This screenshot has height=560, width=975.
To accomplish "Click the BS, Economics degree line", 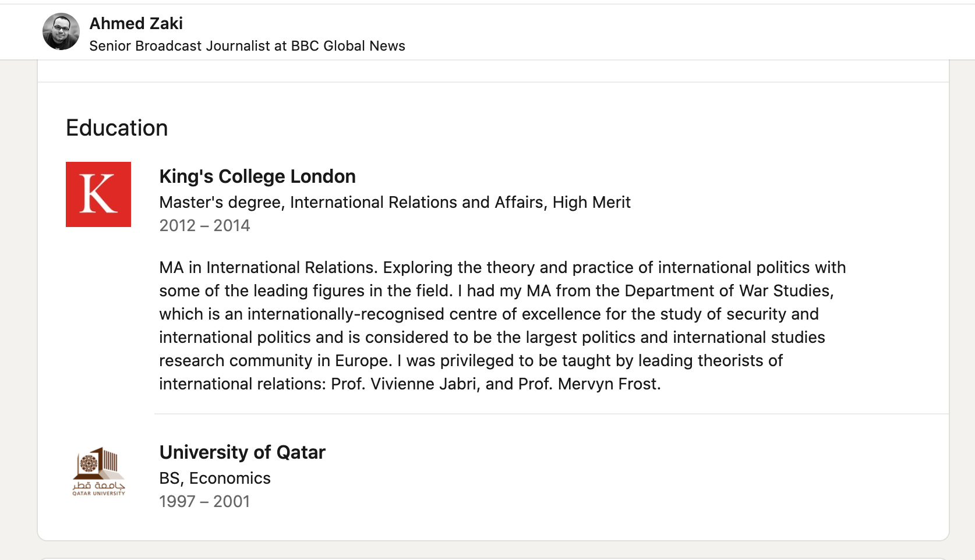I will click(215, 478).
